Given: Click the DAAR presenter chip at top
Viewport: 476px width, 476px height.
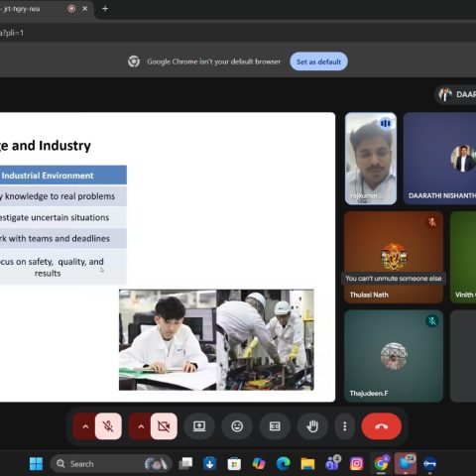Looking at the screenshot, I should click(456, 95).
